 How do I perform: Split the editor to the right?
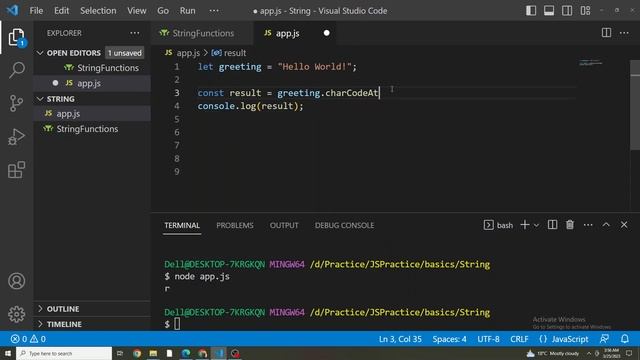[606, 33]
